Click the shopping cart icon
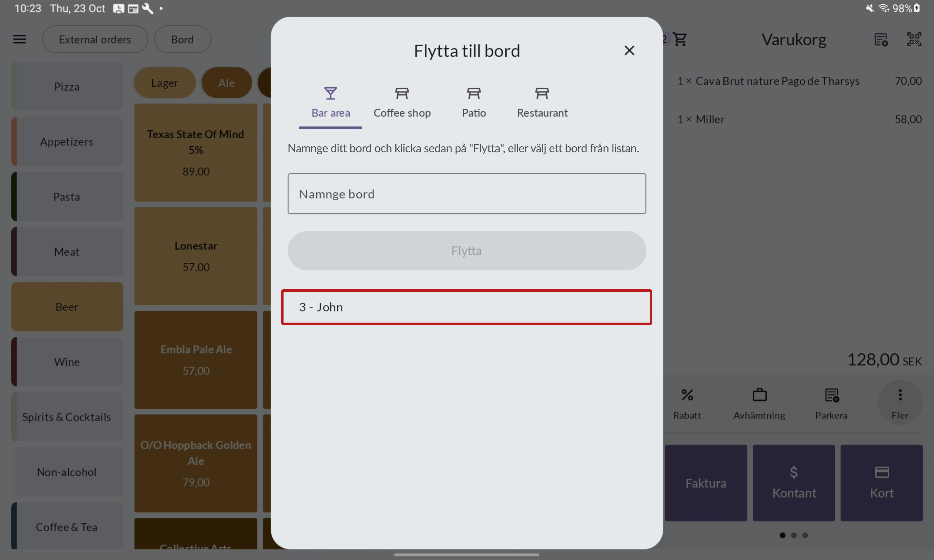Screen dimensions: 934x560 pos(680,39)
